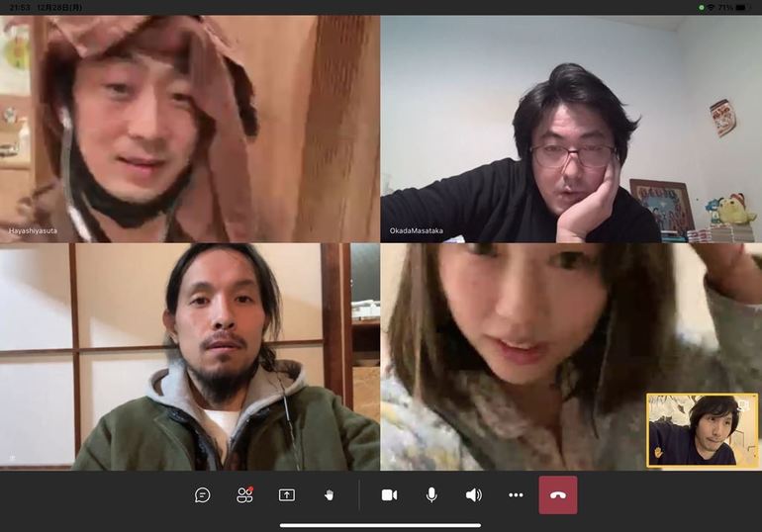Select the bottom-left participant's video
The image size is (762, 532).
(190, 356)
